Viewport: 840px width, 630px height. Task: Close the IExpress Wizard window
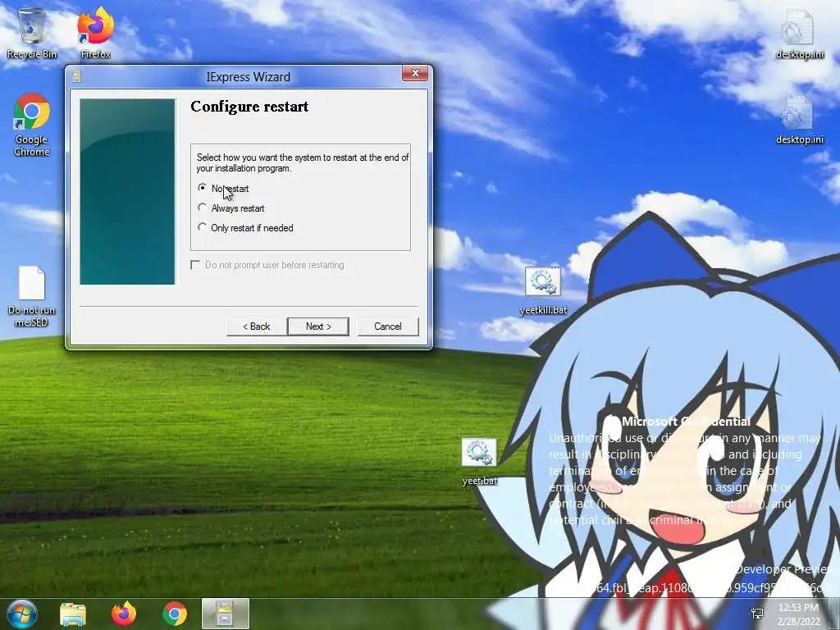(414, 73)
